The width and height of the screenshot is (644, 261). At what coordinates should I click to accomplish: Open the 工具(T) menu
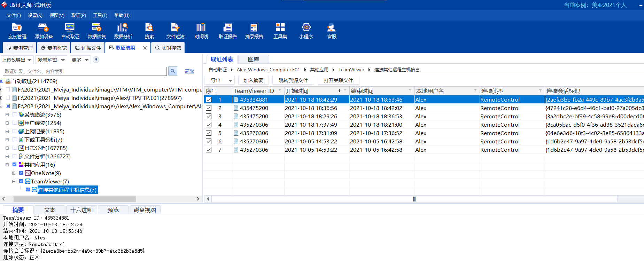coord(100,15)
